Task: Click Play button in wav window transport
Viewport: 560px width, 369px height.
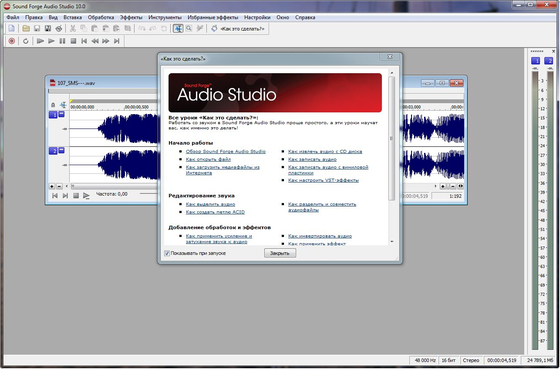Action: 86,196
